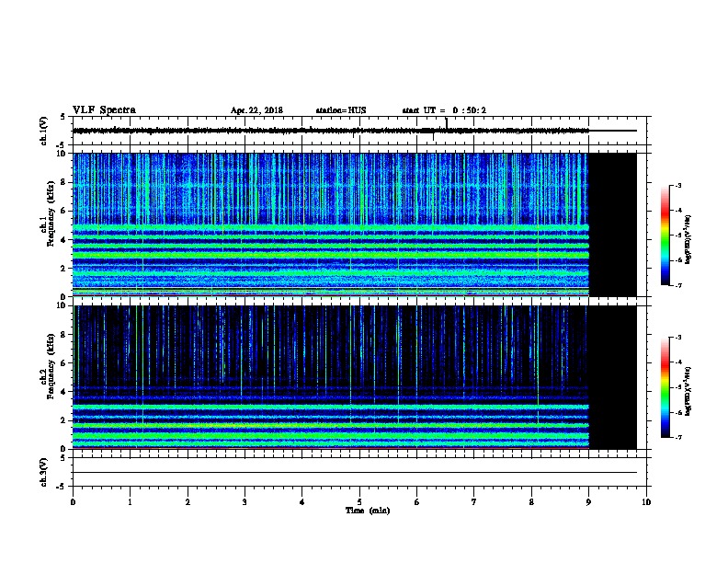The height and width of the screenshot is (563, 728).
Task: Click the x-axis tick label "7"
Action: (x=474, y=502)
